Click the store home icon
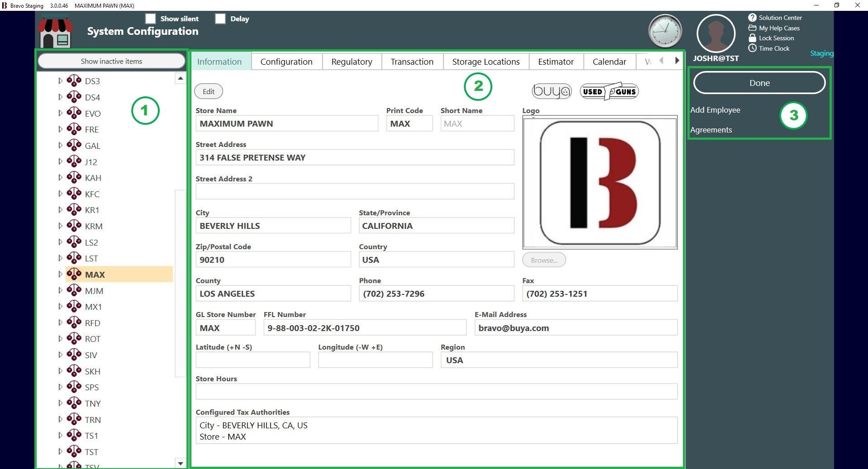 point(55,32)
